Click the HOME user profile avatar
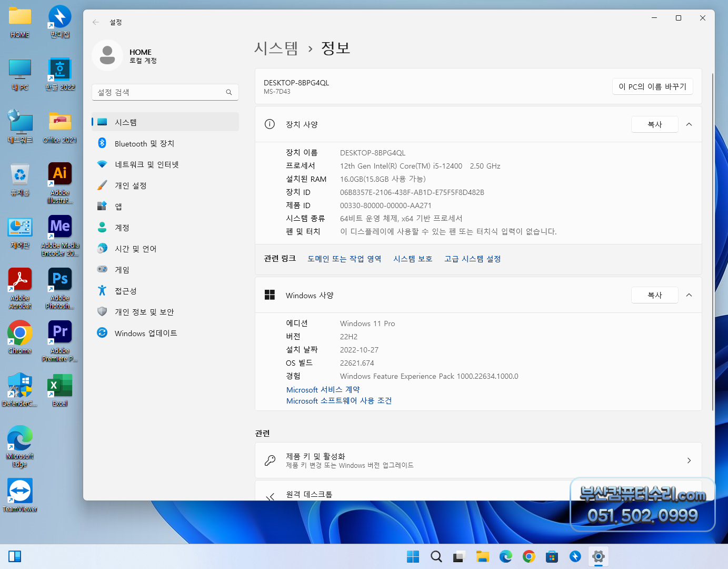The width and height of the screenshot is (728, 569). click(x=107, y=55)
